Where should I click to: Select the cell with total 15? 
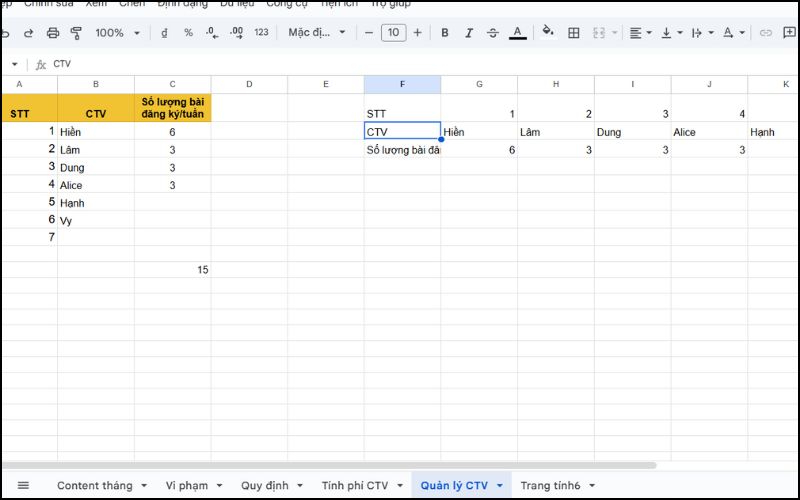point(173,269)
